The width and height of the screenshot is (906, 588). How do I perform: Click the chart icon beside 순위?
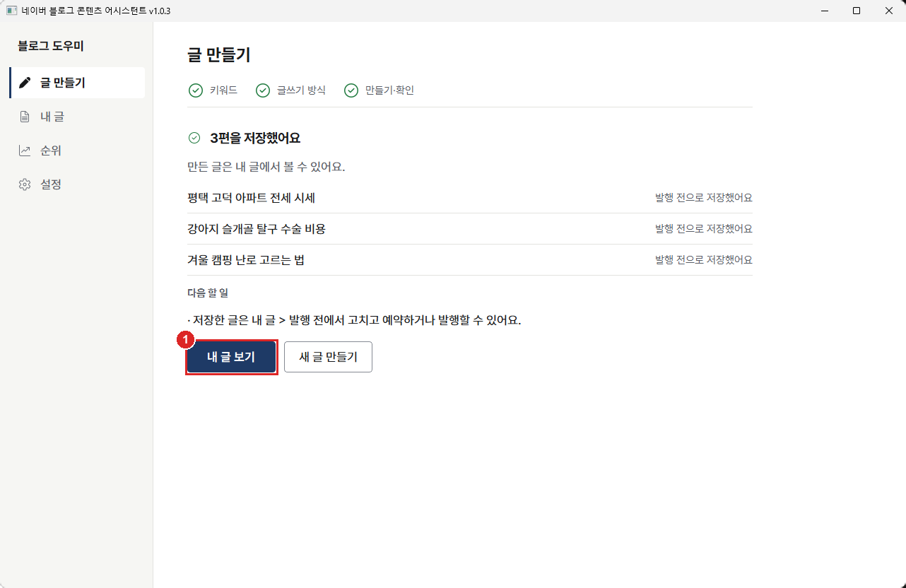(x=25, y=151)
